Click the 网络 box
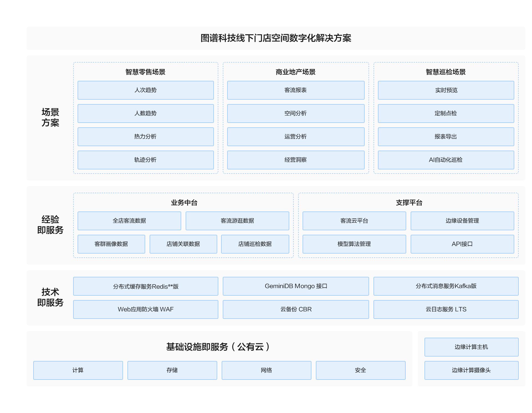 click(267, 370)
